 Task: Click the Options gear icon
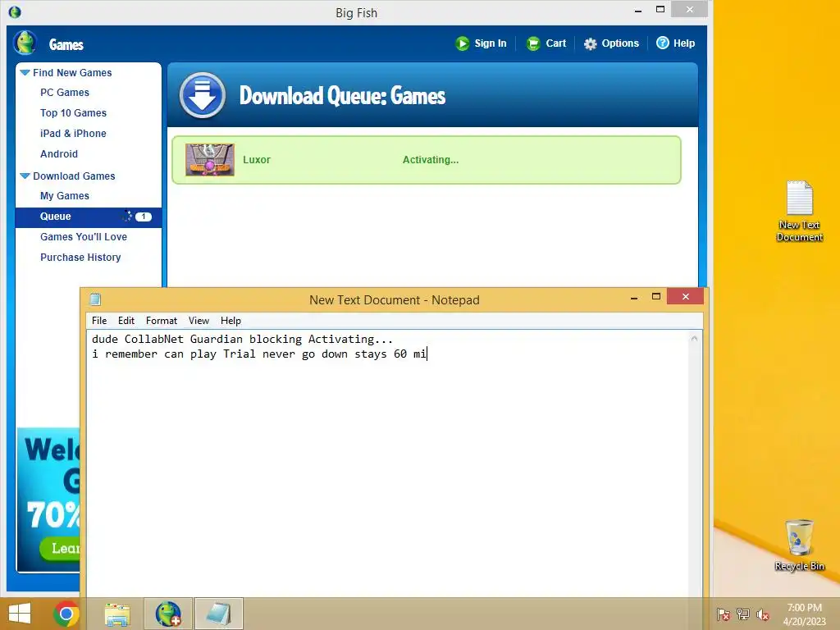(591, 44)
